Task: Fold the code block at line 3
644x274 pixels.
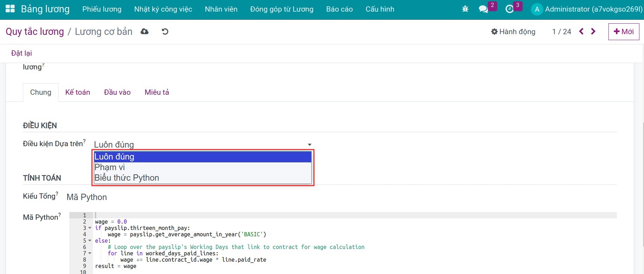Action: [90, 228]
